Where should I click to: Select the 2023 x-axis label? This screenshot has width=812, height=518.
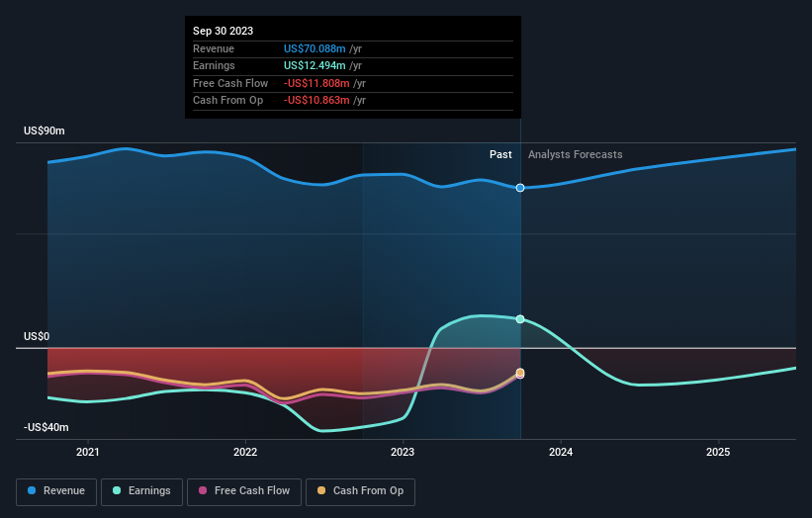click(403, 452)
